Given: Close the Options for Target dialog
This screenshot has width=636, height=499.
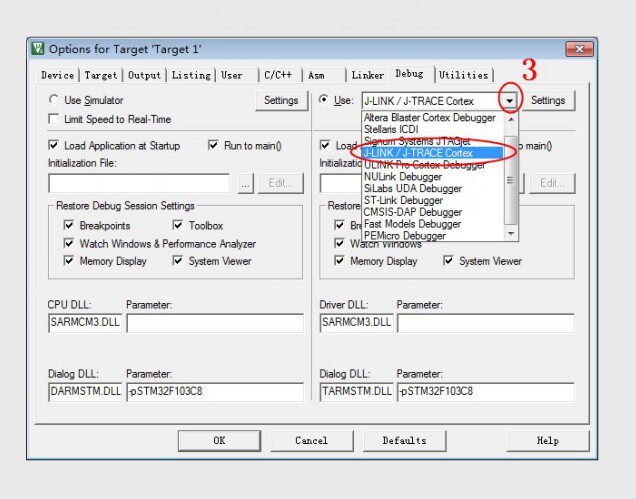Looking at the screenshot, I should (x=579, y=49).
